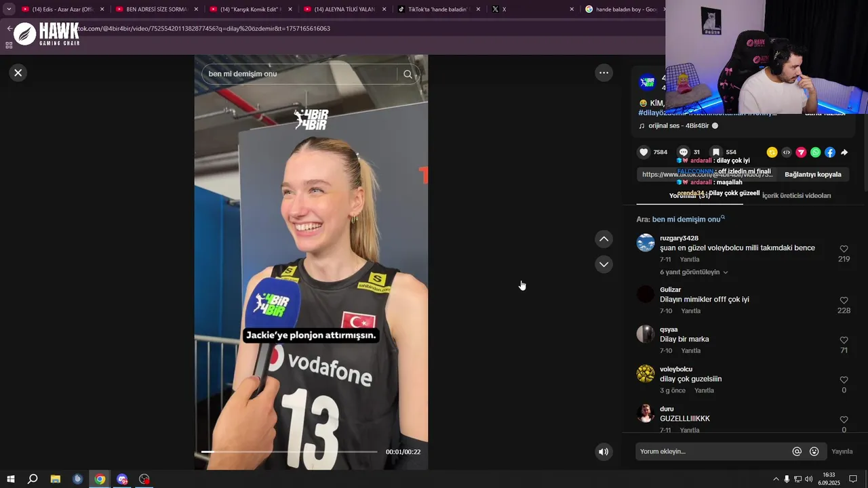Open the Windows Start menu
Screen dimensions: 868x488
[x=10, y=479]
